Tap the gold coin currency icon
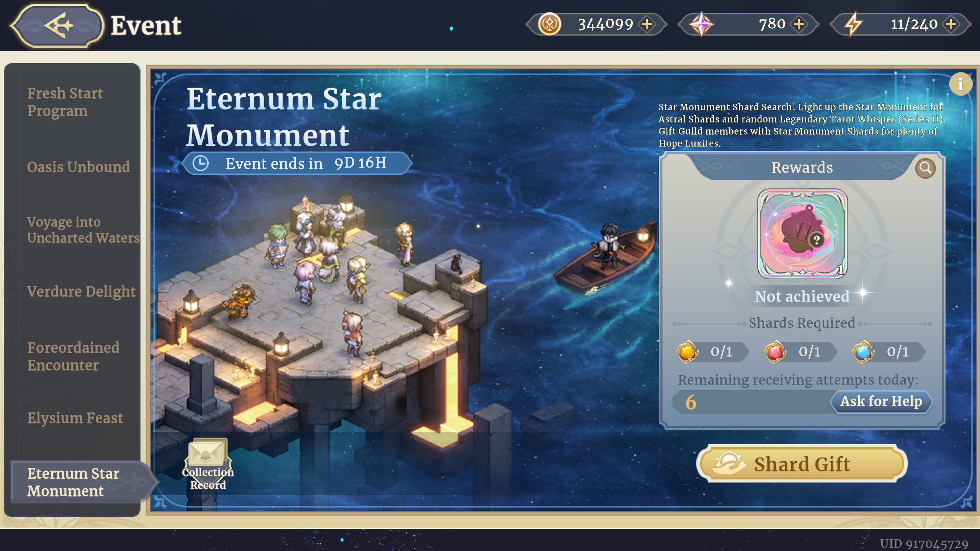This screenshot has width=980, height=551. (549, 24)
